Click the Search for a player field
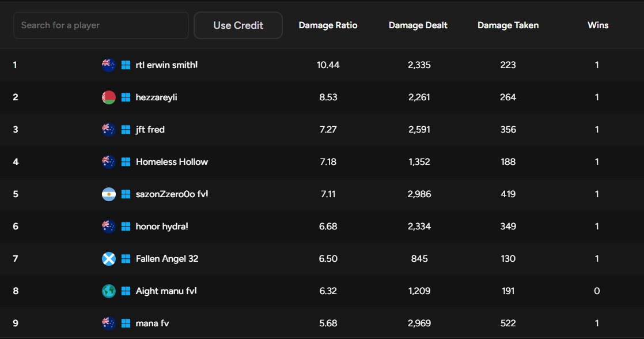 [101, 25]
